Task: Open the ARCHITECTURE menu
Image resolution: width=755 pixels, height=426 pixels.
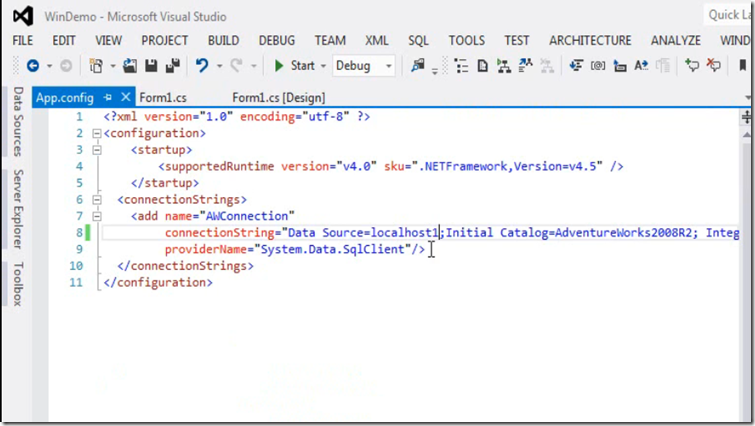Action: (x=590, y=40)
